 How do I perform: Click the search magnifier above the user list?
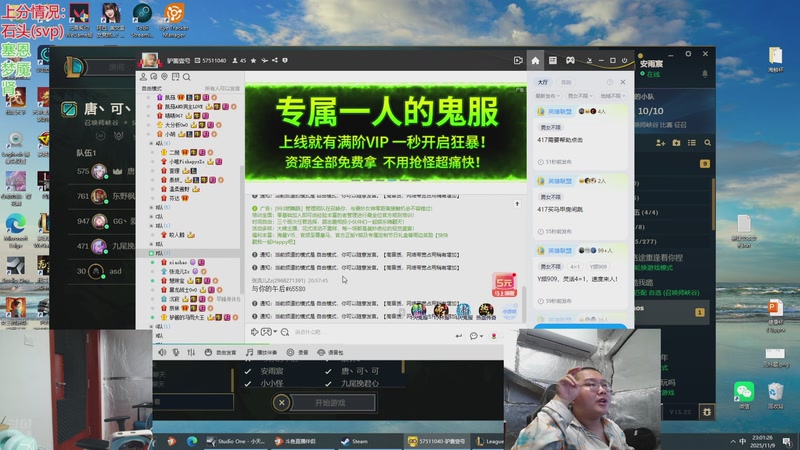pyautogui.click(x=187, y=77)
